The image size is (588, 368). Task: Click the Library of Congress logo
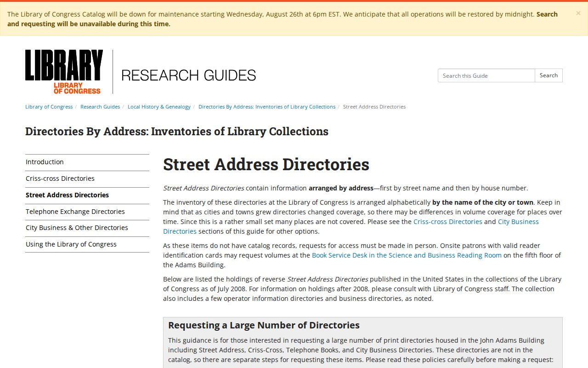click(64, 72)
